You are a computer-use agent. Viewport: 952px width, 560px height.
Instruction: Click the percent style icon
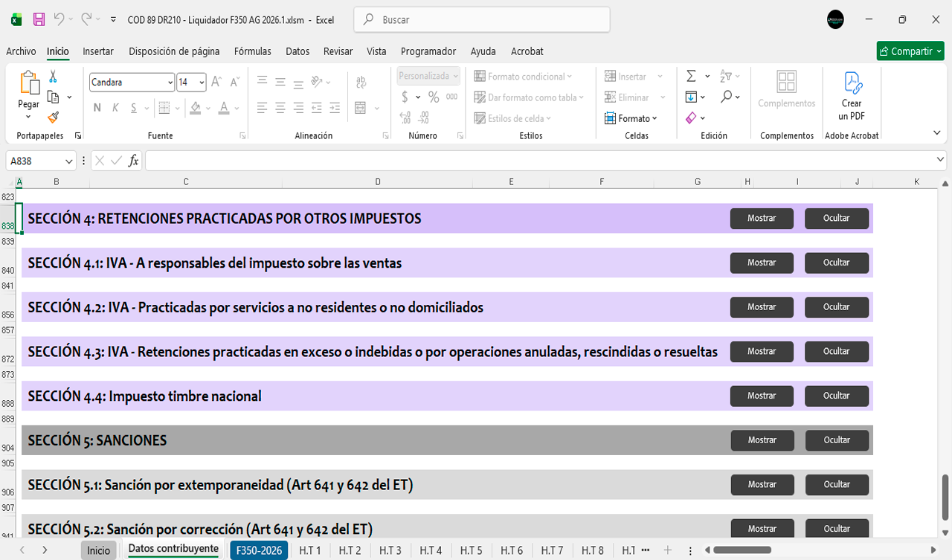click(434, 97)
